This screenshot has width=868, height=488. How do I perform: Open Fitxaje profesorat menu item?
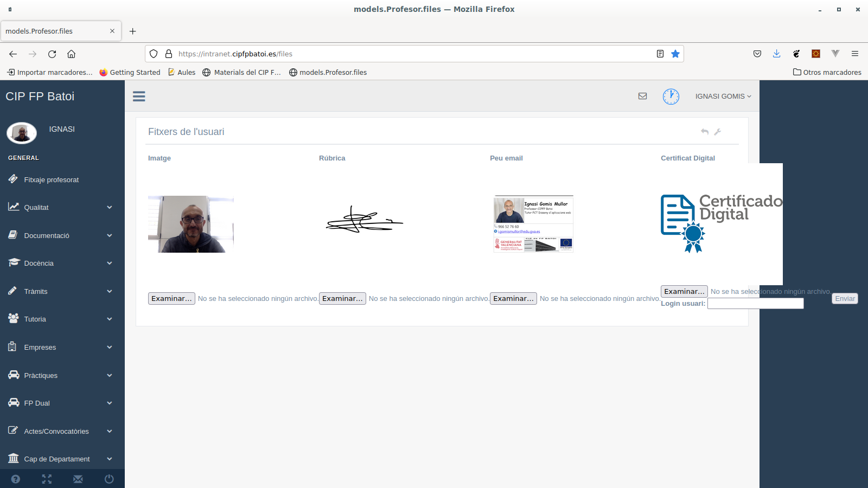click(52, 179)
